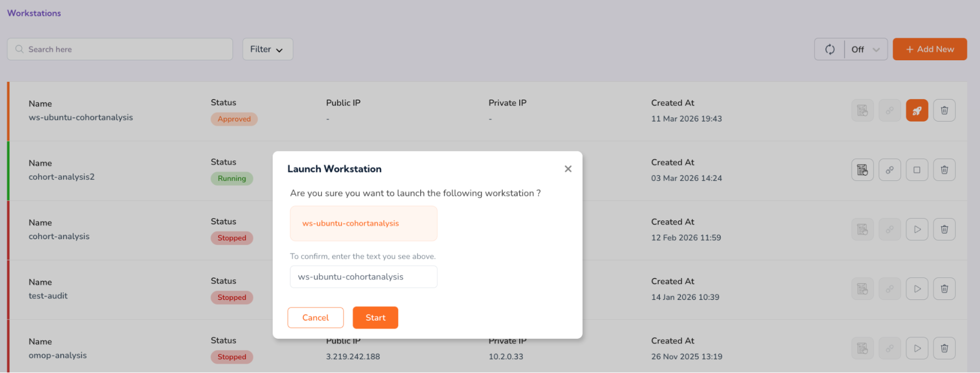Image resolution: width=980 pixels, height=373 pixels.
Task: Click the confirmation text input field
Action: point(363,277)
